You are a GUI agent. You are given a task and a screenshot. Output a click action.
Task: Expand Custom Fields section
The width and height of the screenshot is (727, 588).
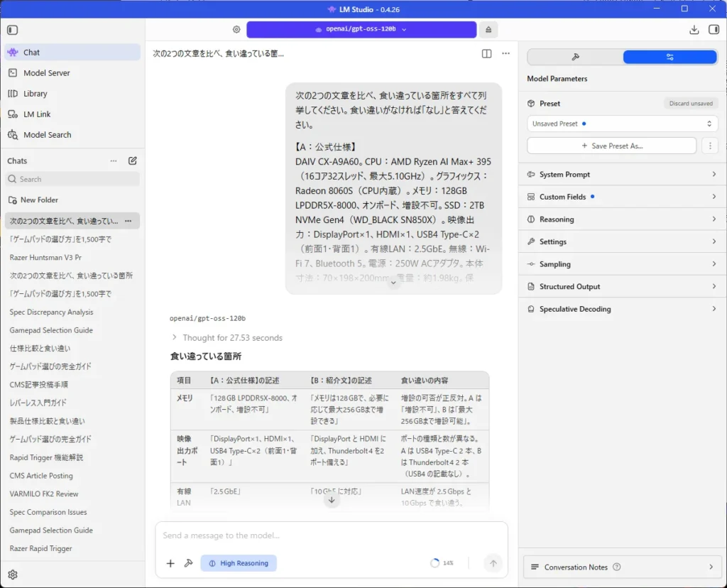click(622, 197)
